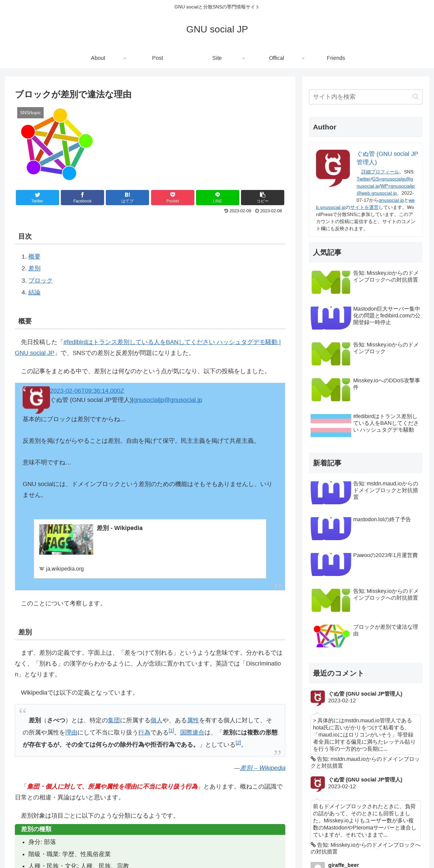
Task: Open the About menu item
Action: tap(98, 58)
